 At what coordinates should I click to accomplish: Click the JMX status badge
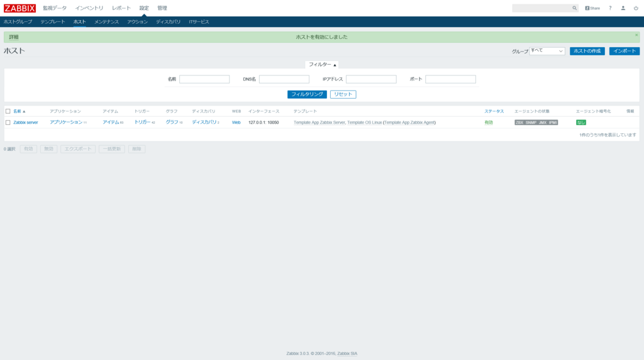[543, 123]
